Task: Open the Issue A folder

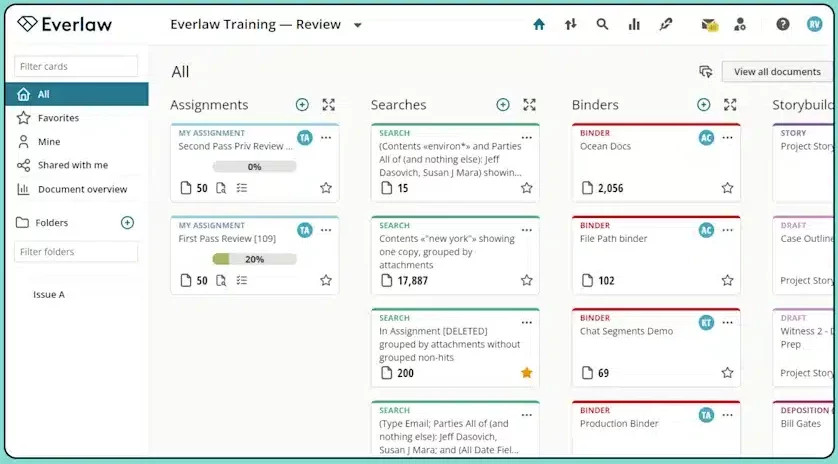Action: pyautogui.click(x=49, y=295)
